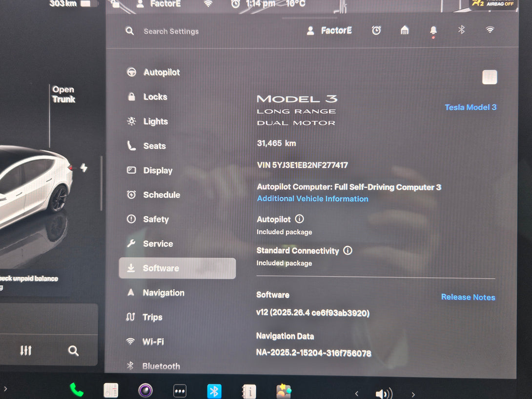Tap the HomeLink garage icon

[405, 31]
